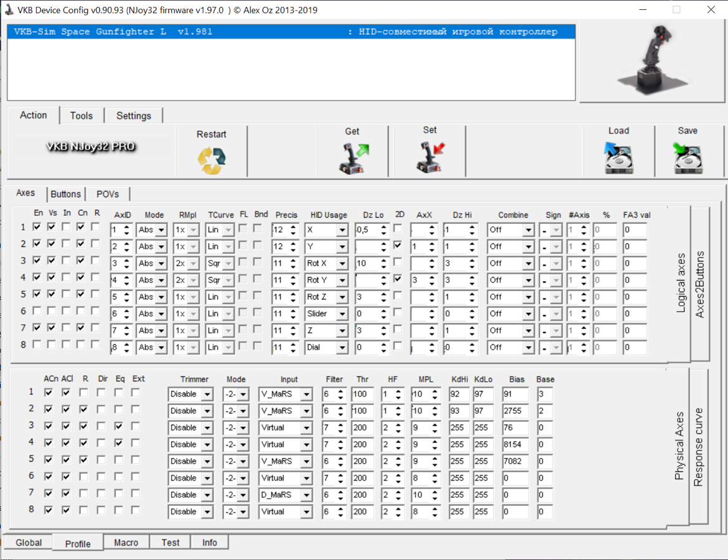Click FA3 val field for logical axis 1
This screenshot has width=728, height=560.
click(x=635, y=230)
